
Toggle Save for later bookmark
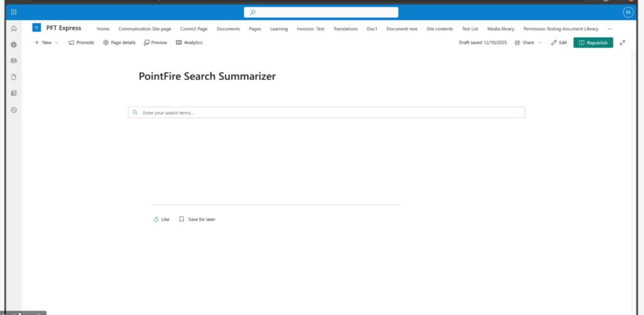(x=197, y=219)
